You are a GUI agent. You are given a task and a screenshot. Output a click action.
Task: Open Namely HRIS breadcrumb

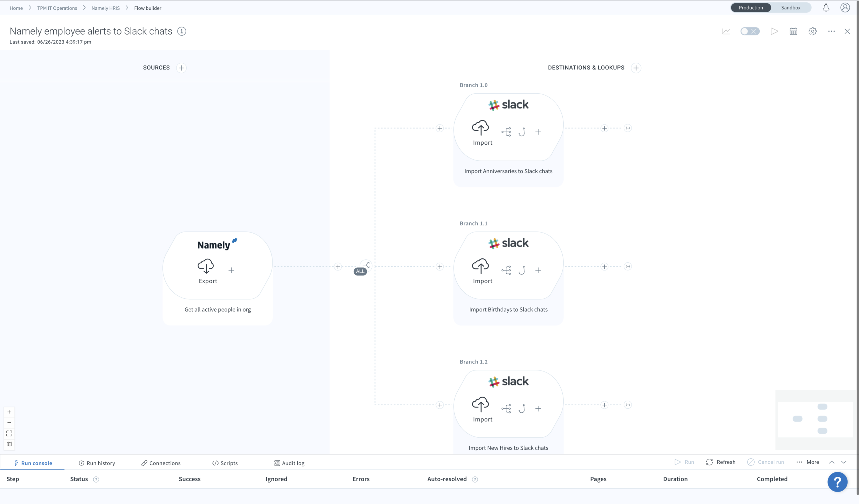click(105, 8)
